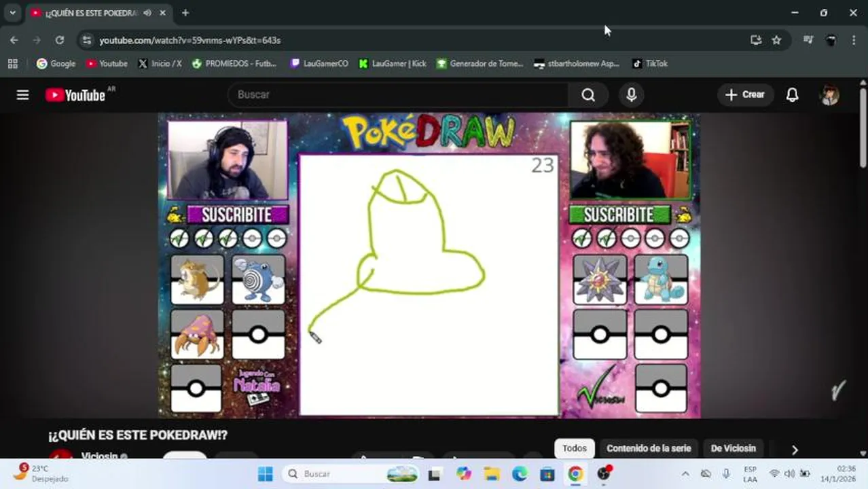868x489 pixels.
Task: Open the LauGamerCO Twitch bookmark
Action: tap(319, 64)
